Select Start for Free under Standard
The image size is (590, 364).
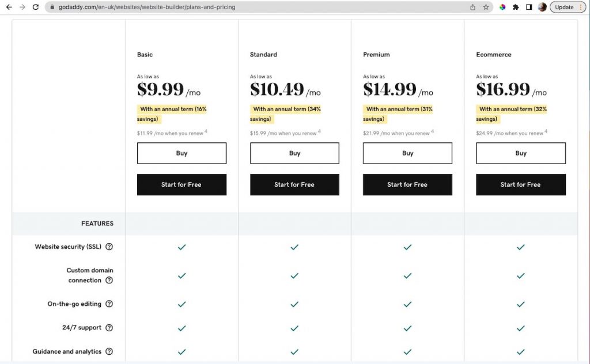click(x=294, y=184)
